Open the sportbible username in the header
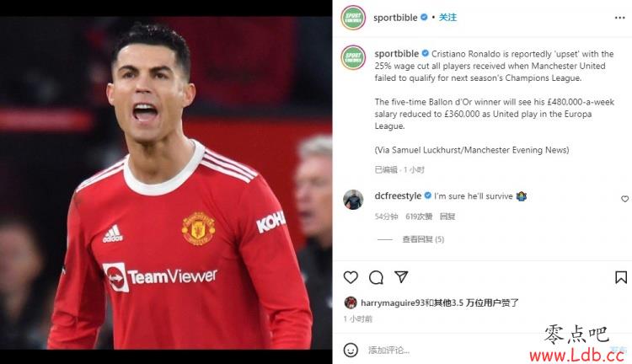This screenshot has width=632, height=364. coord(395,18)
